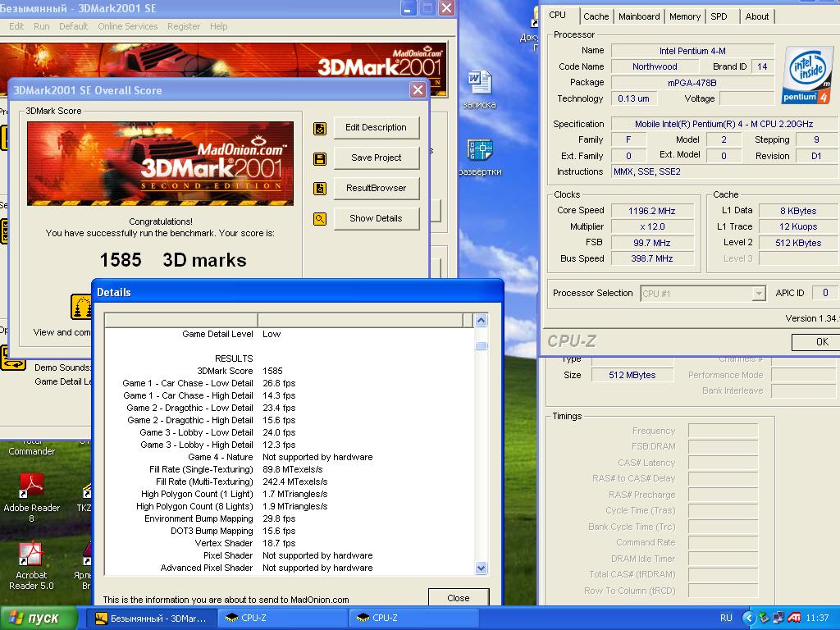Open the пуск Start menu

(38, 618)
